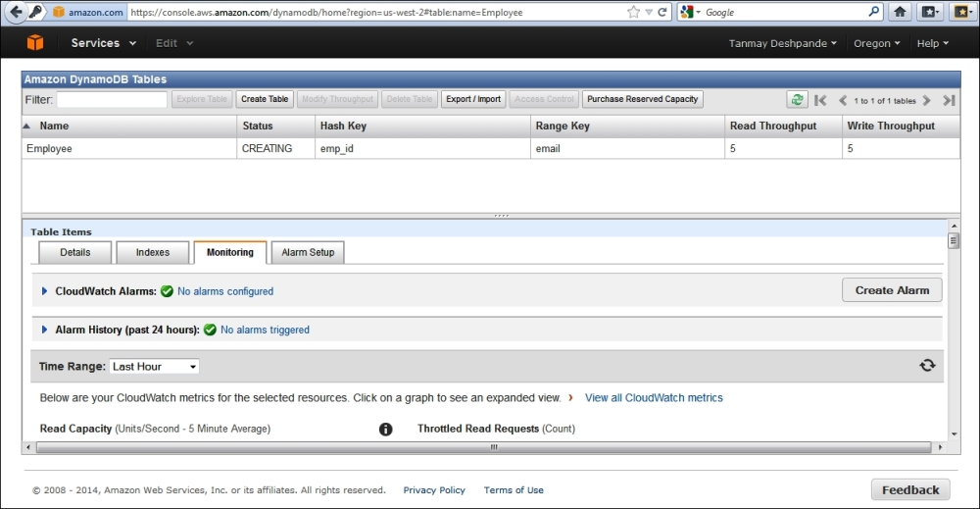Reload the page from the address bar
The width and height of the screenshot is (980, 509).
click(662, 12)
